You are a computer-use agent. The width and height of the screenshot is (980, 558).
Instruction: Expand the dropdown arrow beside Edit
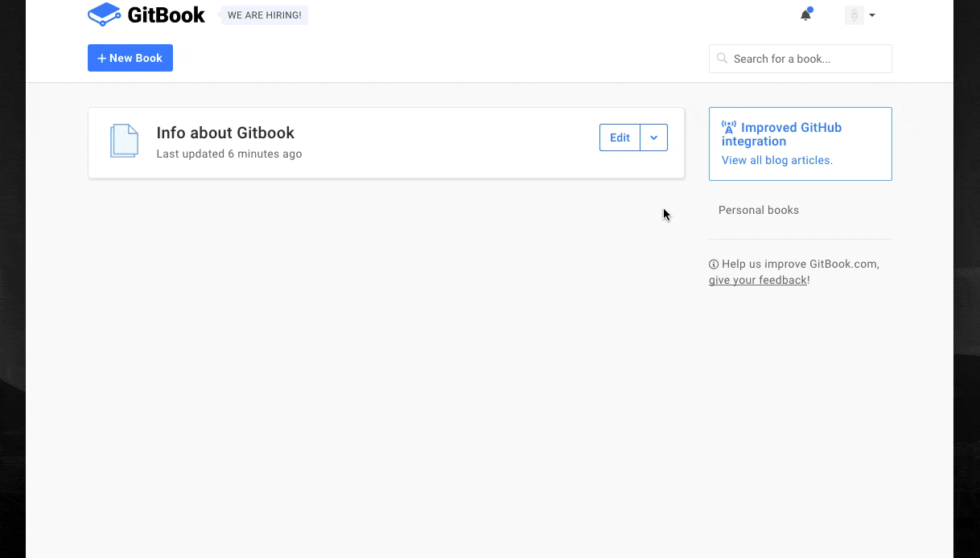coord(654,137)
